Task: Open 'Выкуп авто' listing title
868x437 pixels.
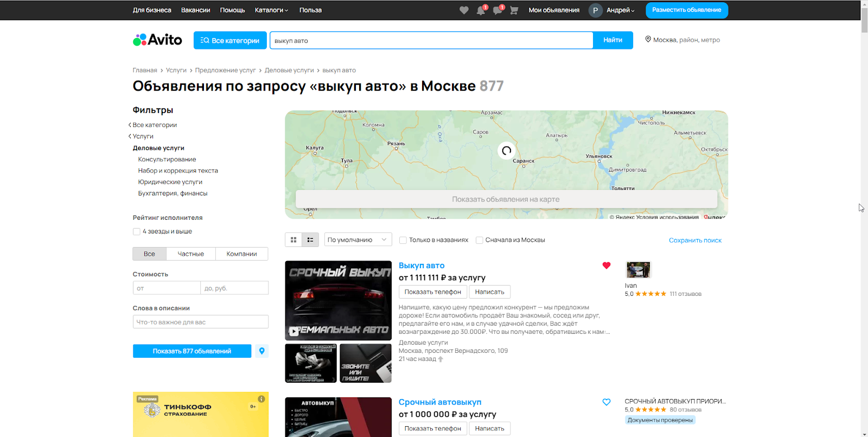Action: (422, 265)
